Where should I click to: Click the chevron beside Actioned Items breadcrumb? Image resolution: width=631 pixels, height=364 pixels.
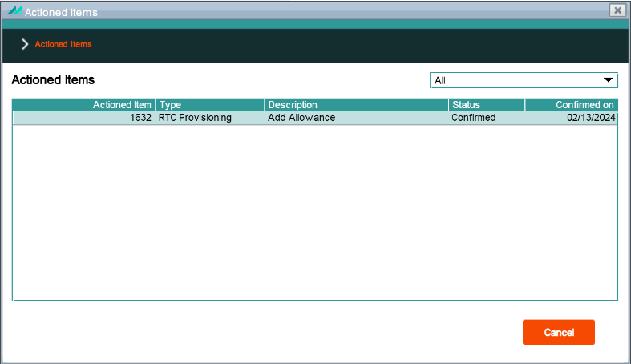(25, 44)
